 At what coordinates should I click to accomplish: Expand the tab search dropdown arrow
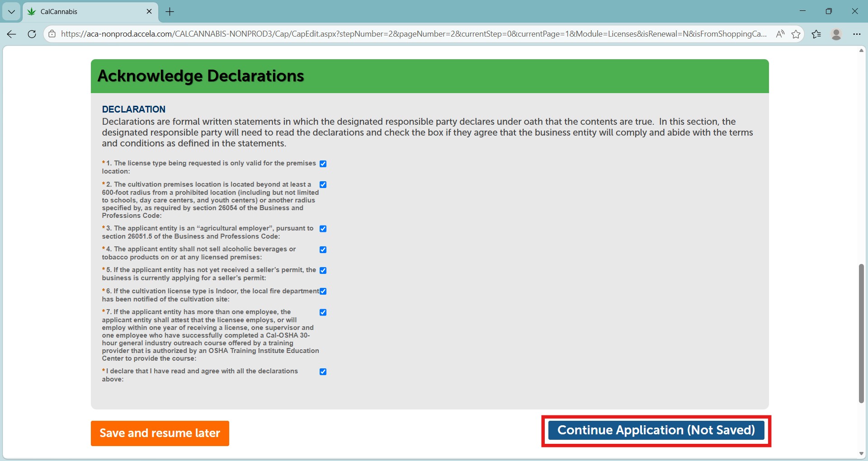pyautogui.click(x=12, y=12)
